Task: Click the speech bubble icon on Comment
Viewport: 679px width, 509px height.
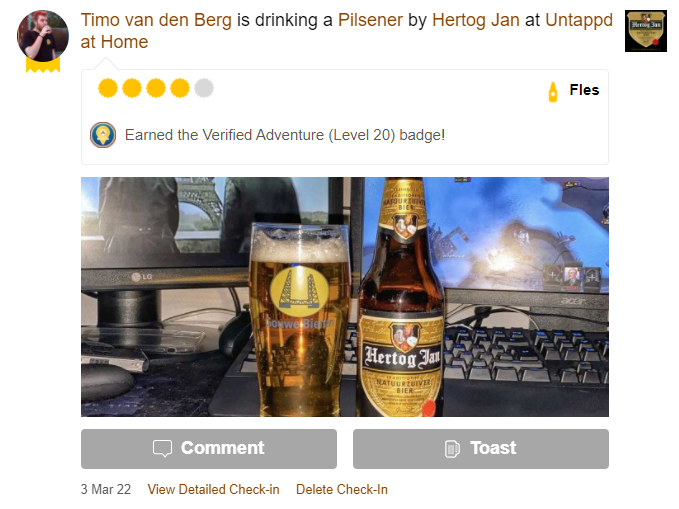Action: (162, 448)
